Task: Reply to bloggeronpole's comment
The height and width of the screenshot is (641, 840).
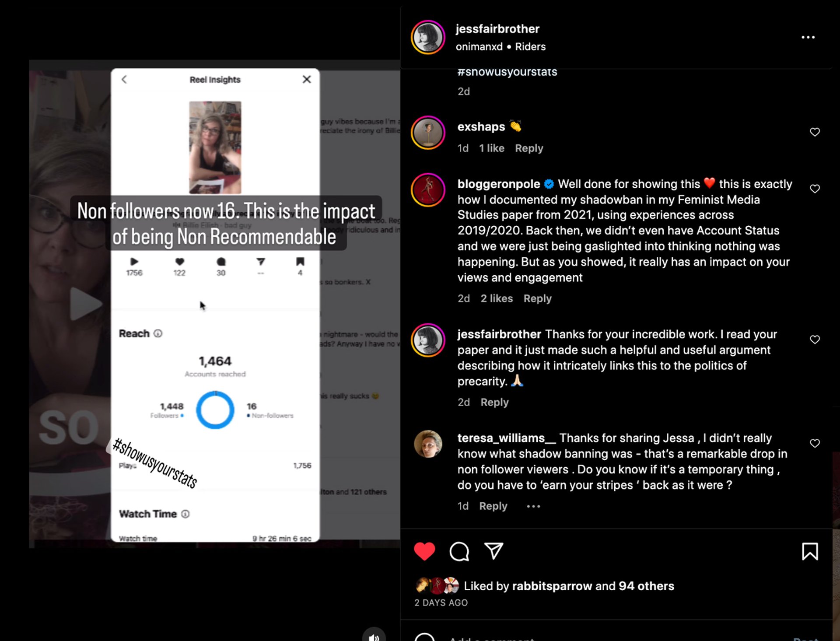Action: [537, 298]
